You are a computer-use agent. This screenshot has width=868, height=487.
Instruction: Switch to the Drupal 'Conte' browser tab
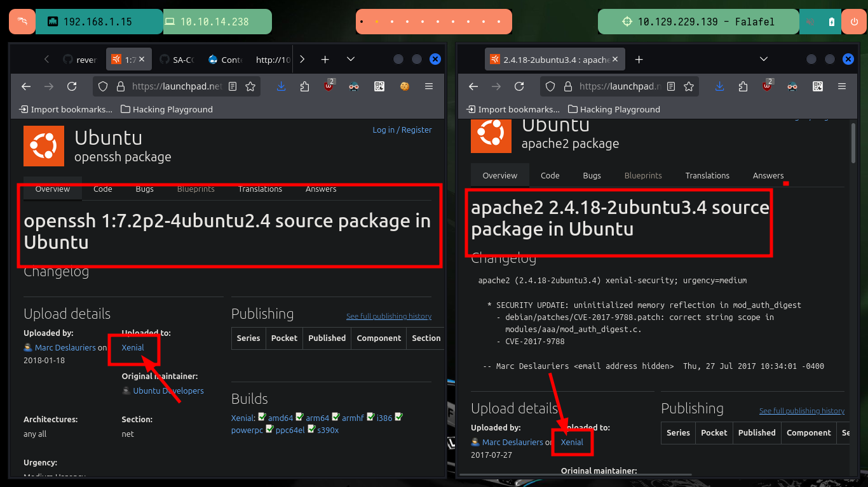224,60
